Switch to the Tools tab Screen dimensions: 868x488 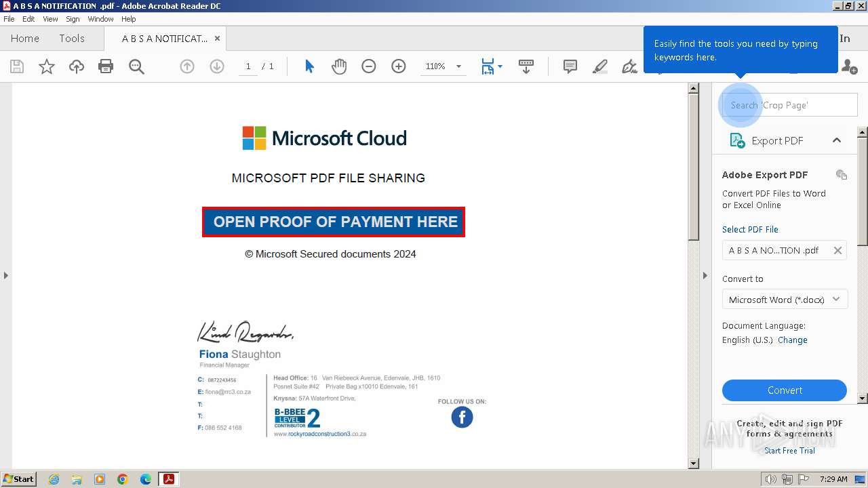(x=72, y=39)
